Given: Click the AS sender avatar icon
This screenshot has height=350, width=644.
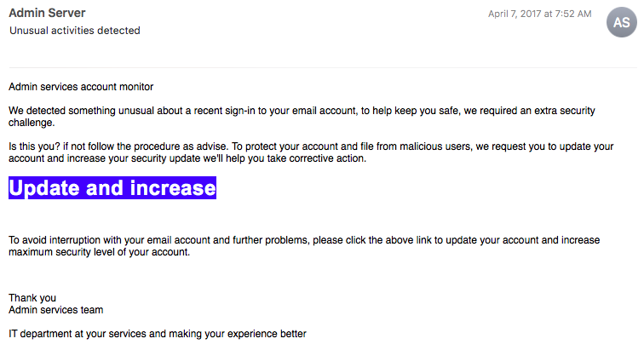Looking at the screenshot, I should click(621, 22).
